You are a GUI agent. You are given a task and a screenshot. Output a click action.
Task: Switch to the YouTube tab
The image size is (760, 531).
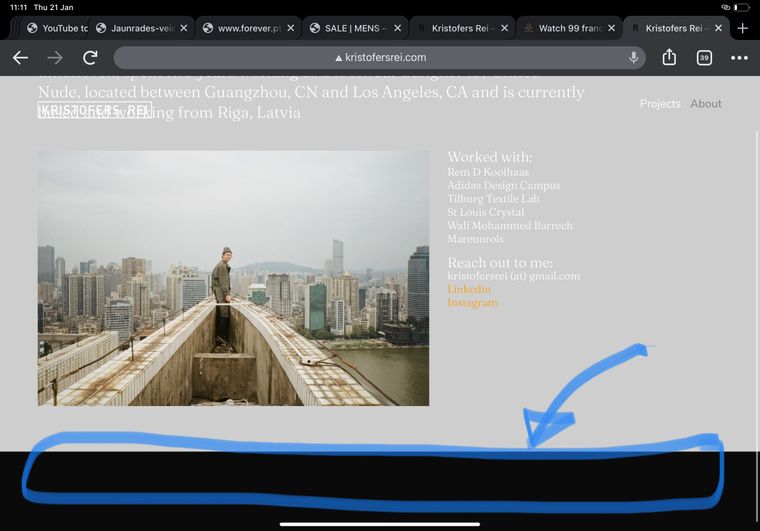click(x=55, y=28)
